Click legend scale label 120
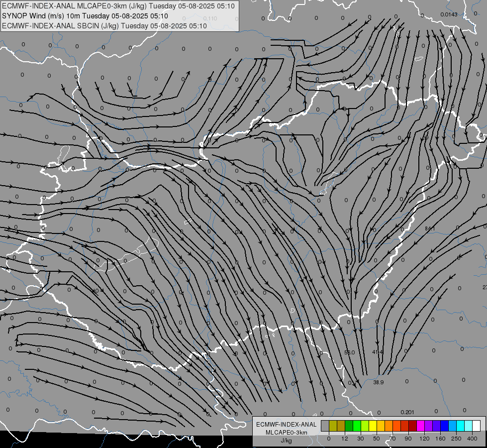 pos(424,439)
